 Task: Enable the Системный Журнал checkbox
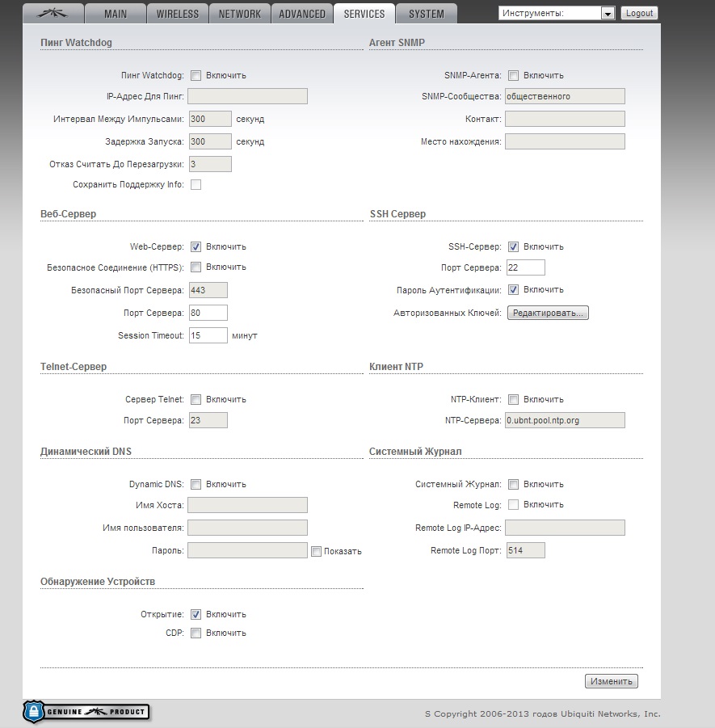[513, 484]
